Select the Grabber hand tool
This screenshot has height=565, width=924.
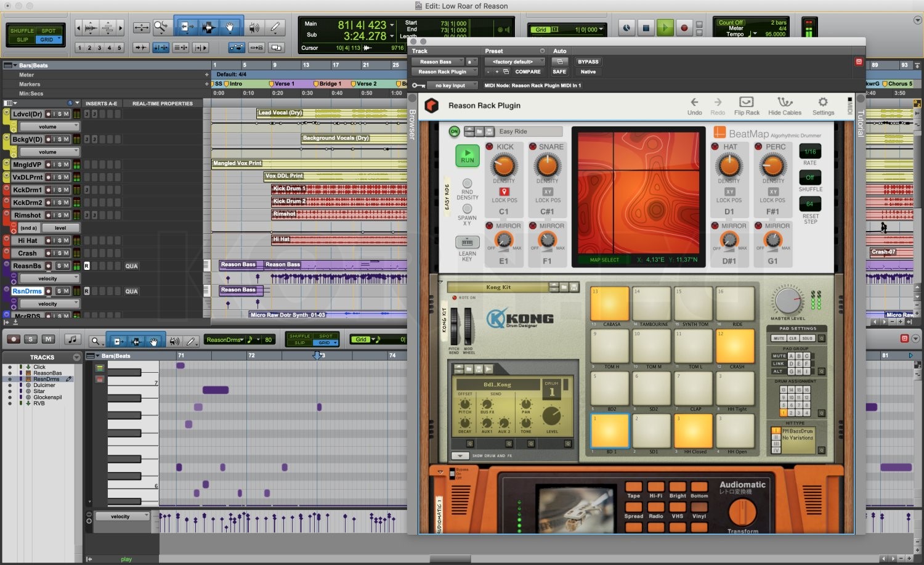click(x=230, y=28)
